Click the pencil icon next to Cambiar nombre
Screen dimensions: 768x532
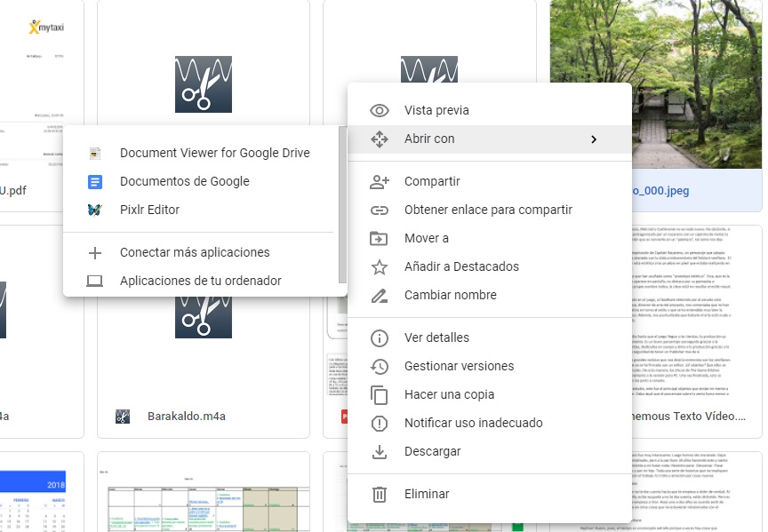(380, 295)
